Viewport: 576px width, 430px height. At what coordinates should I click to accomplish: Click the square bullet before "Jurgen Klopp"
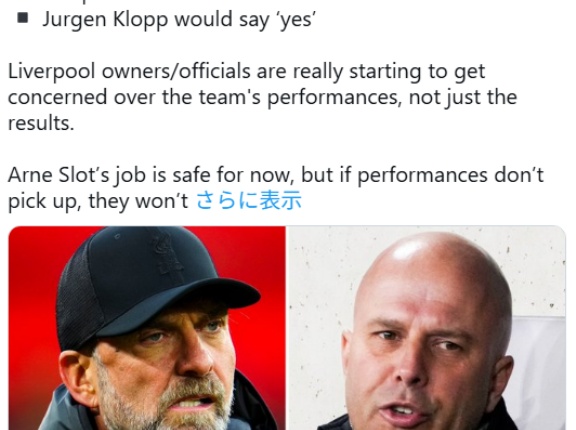click(x=23, y=18)
